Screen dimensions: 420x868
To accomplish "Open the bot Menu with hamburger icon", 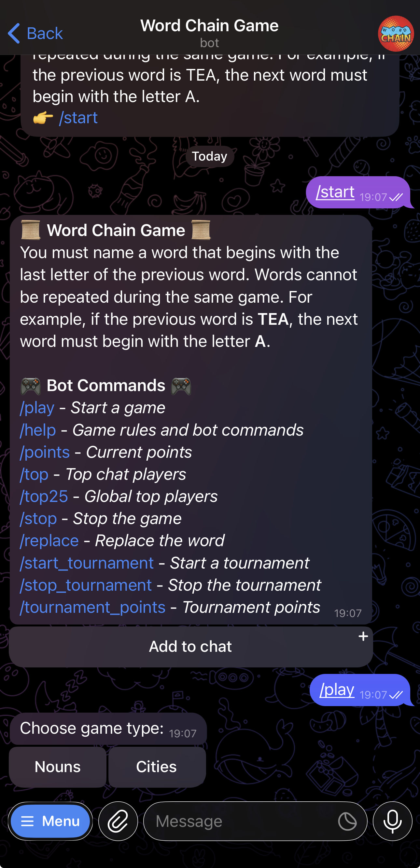I will (x=50, y=821).
